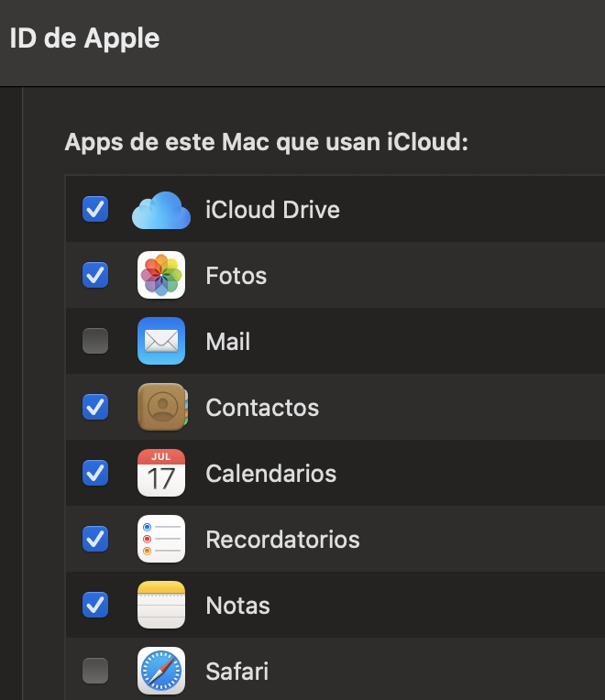Enable the Mail checkbox

coord(95,341)
